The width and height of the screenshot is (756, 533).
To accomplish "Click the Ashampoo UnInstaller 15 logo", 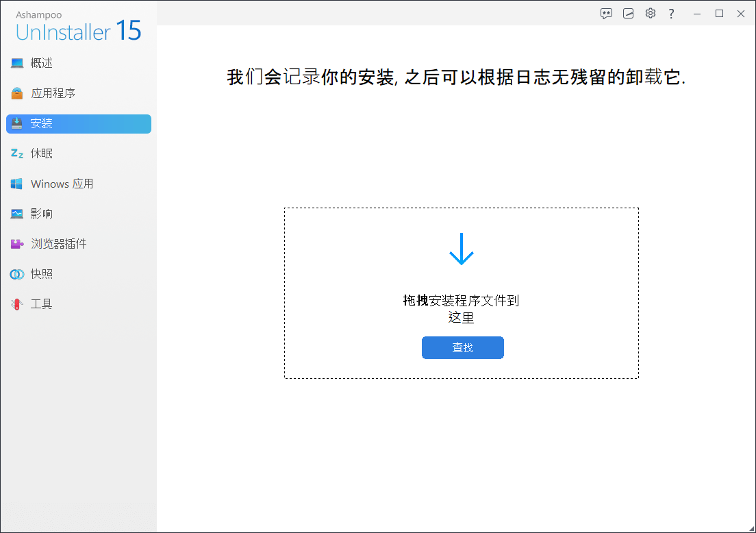I will tap(78, 27).
